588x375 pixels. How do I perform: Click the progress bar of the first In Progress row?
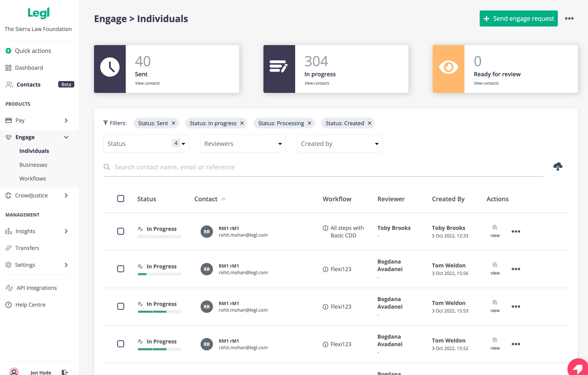159,236
